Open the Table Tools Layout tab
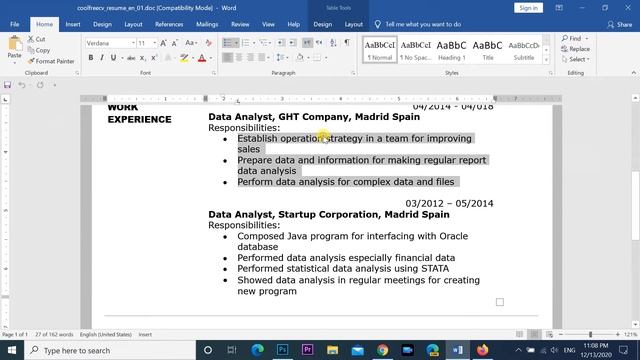The height and width of the screenshot is (360, 640). [x=353, y=24]
